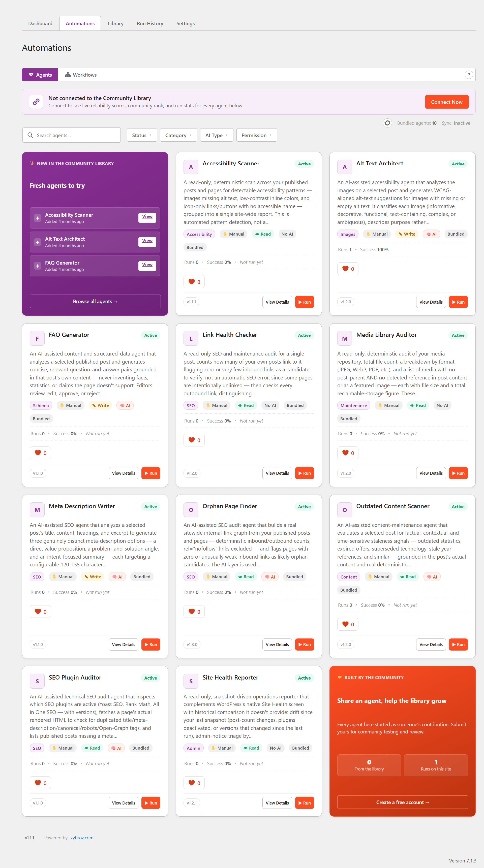Image resolution: width=484 pixels, height=868 pixels.
Task: Switch to the Dashboard tab
Action: (x=40, y=23)
